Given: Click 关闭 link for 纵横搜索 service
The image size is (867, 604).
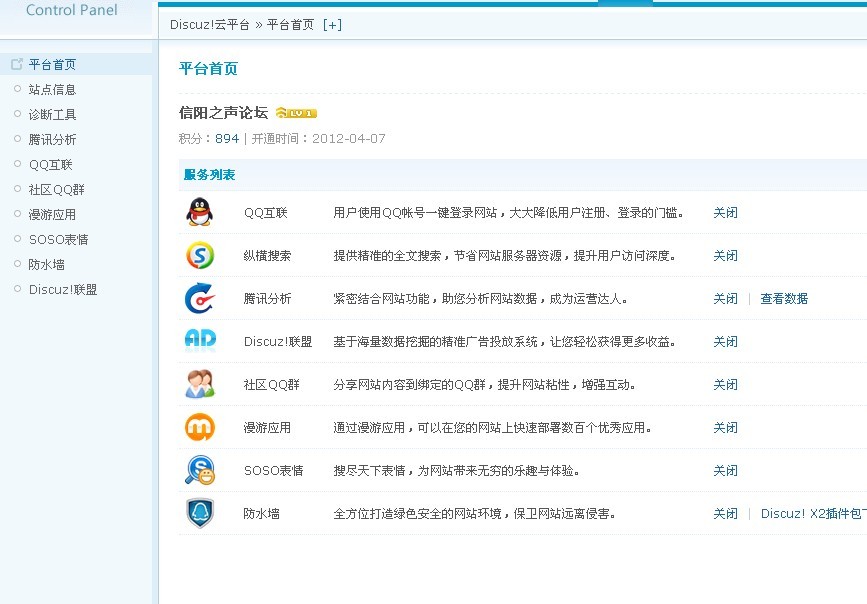Looking at the screenshot, I should point(725,256).
